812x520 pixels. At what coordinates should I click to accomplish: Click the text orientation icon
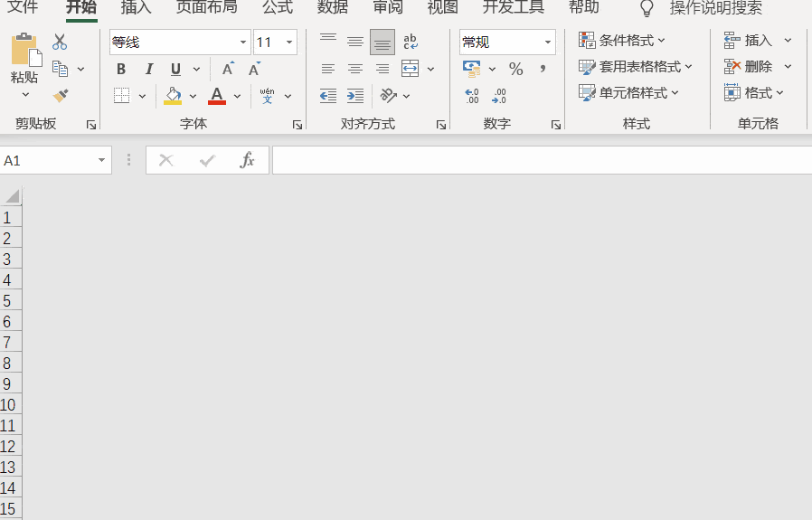pyautogui.click(x=389, y=95)
